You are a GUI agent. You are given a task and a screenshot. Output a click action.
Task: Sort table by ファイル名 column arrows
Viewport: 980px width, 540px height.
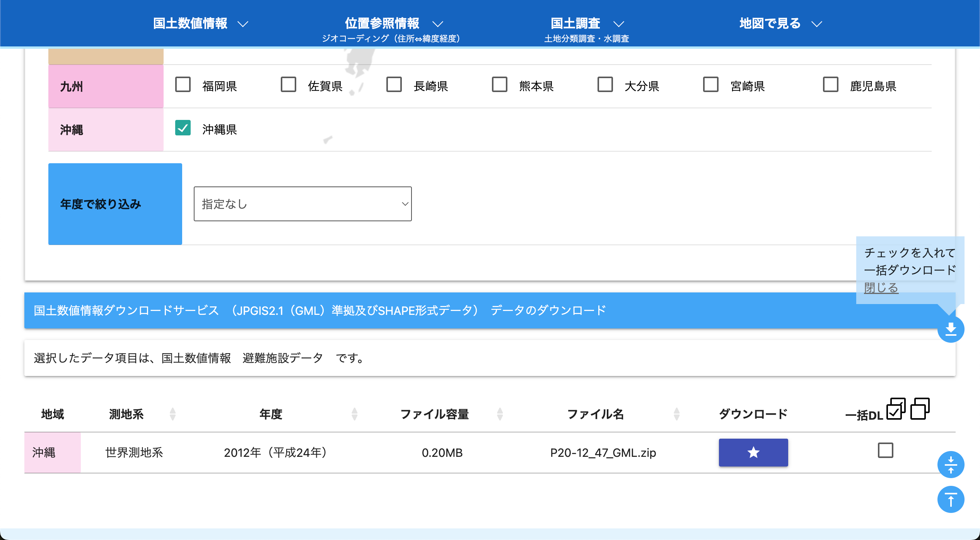pyautogui.click(x=676, y=414)
